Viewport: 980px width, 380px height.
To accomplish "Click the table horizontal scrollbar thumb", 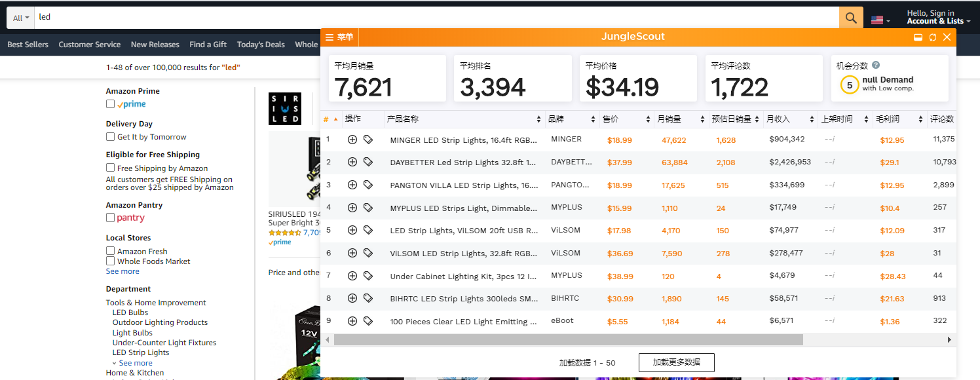I will point(568,339).
